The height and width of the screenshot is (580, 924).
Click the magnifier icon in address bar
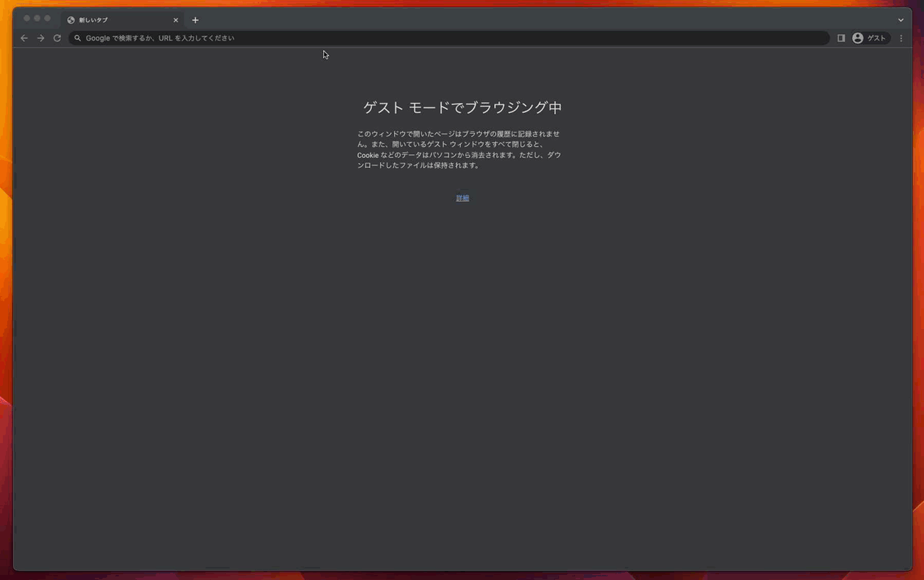(x=77, y=38)
